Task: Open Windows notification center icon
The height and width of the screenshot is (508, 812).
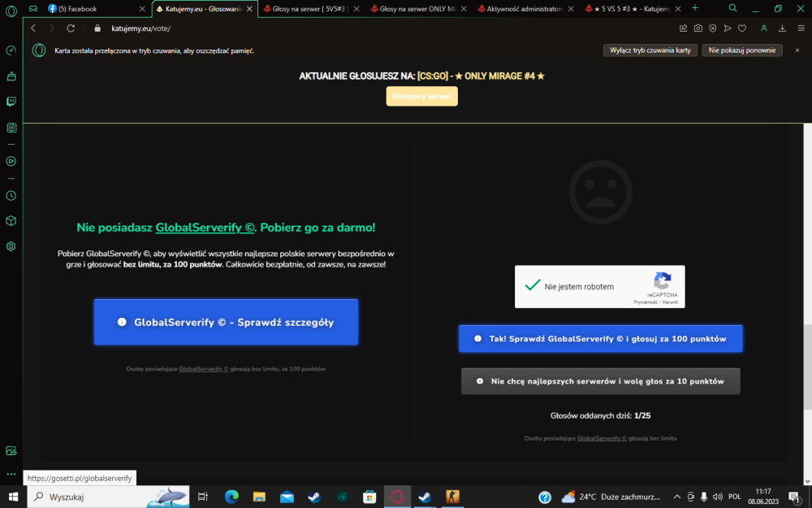Action: pyautogui.click(x=795, y=497)
